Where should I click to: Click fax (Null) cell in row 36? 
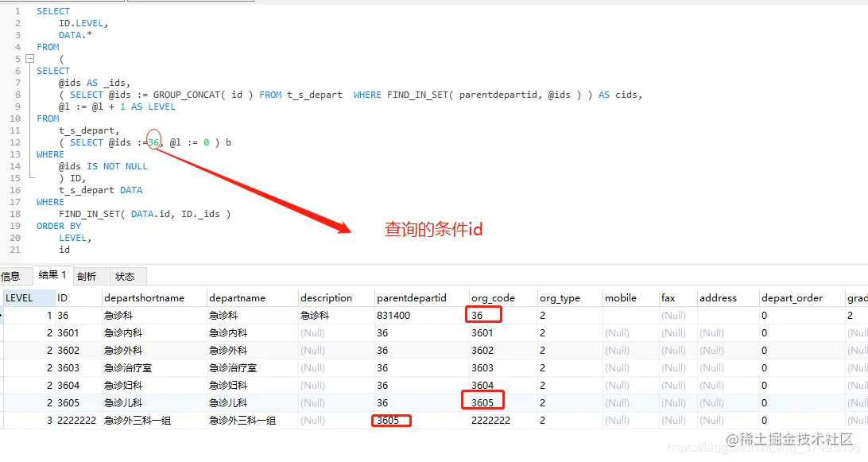[x=677, y=315]
